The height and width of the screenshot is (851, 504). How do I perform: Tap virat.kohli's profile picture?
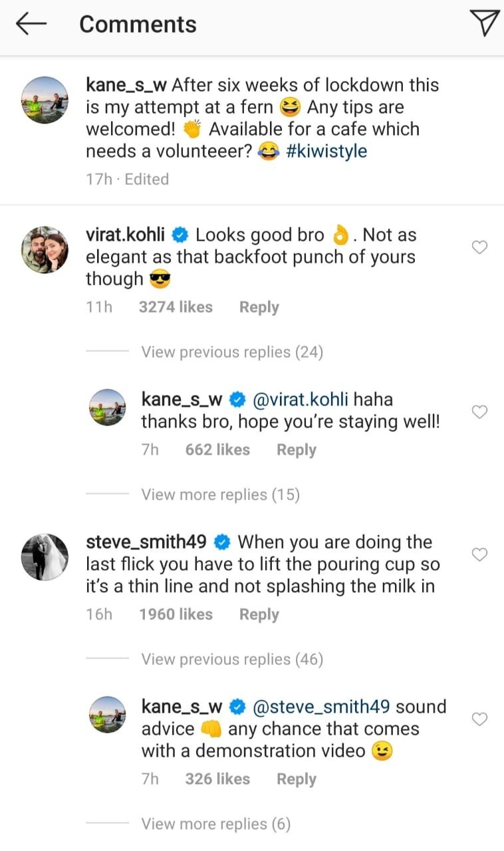pyautogui.click(x=45, y=249)
